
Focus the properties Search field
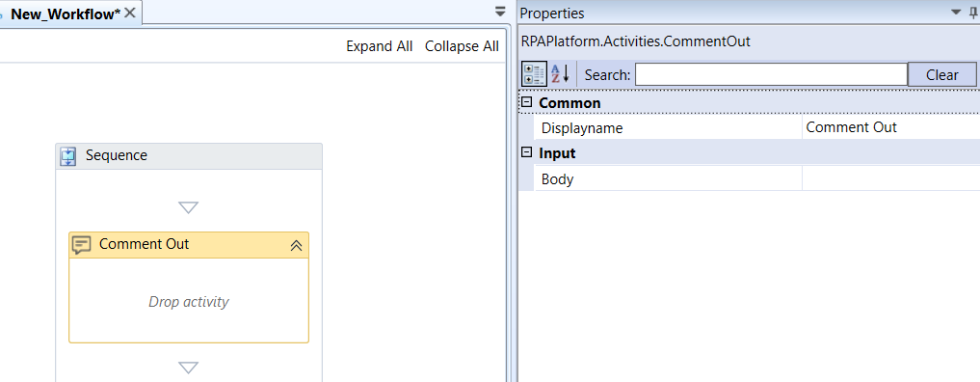tap(771, 75)
